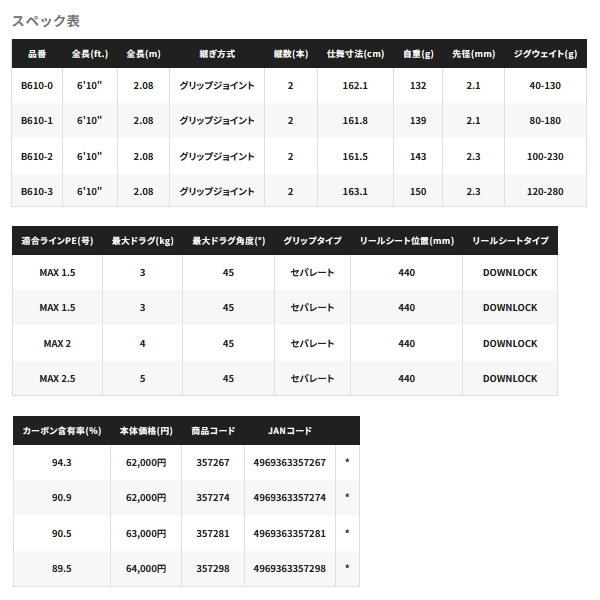Click the スペック表 heading

46,21
